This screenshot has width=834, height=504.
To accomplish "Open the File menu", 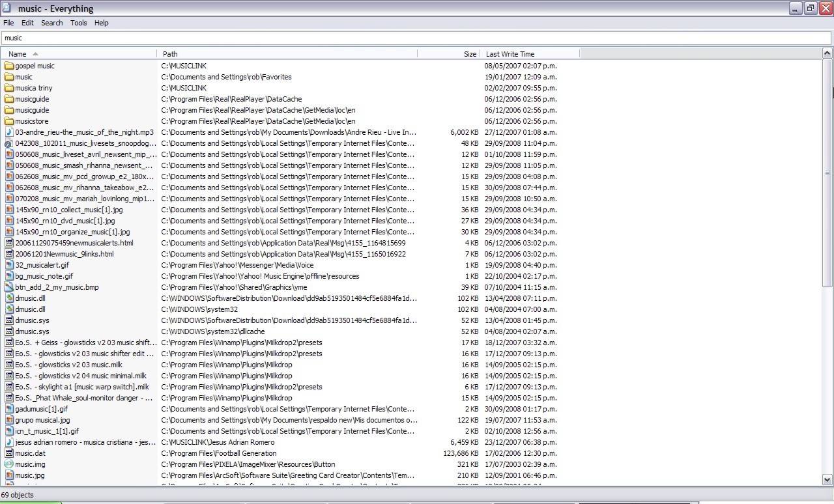I will tap(8, 23).
